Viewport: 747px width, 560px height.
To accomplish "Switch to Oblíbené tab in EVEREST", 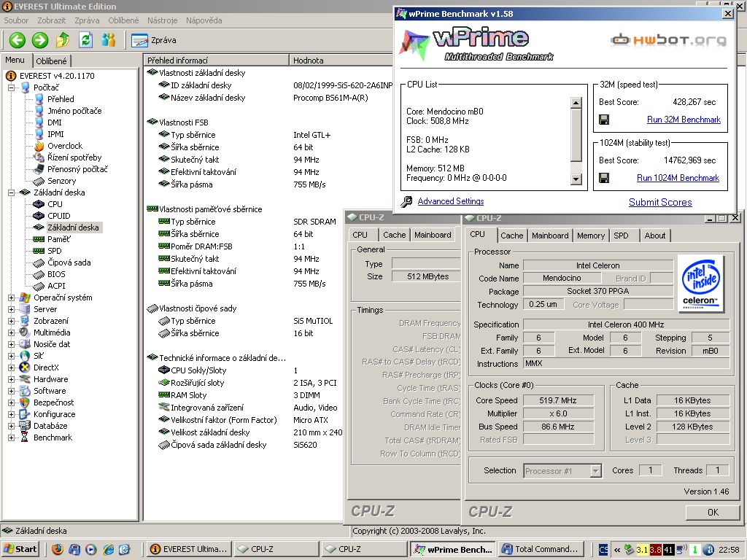I will (x=52, y=61).
